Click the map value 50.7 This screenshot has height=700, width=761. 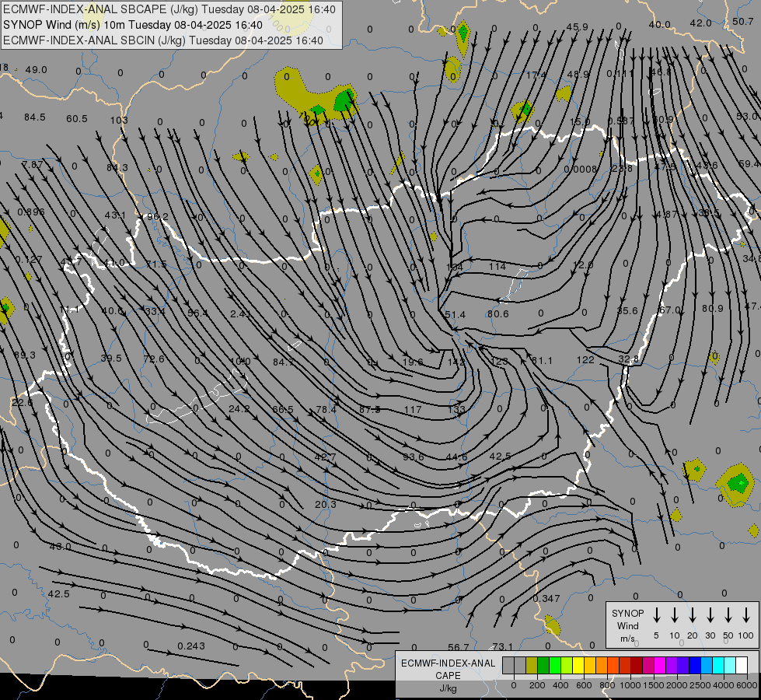point(743,21)
